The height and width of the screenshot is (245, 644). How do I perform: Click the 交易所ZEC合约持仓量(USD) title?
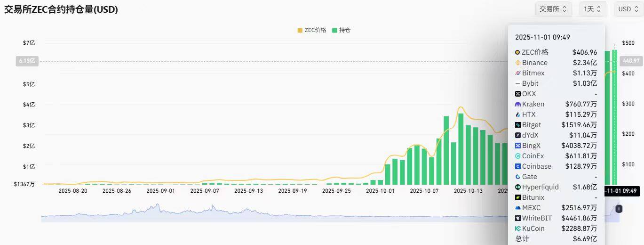pyautogui.click(x=61, y=9)
